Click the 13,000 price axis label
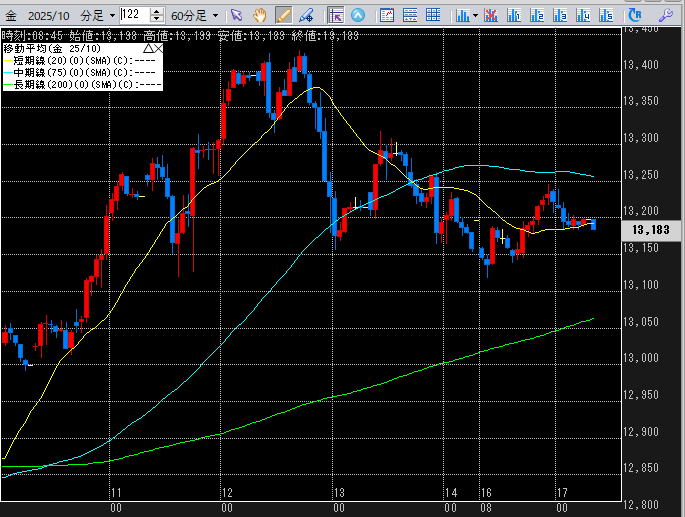 click(x=640, y=358)
